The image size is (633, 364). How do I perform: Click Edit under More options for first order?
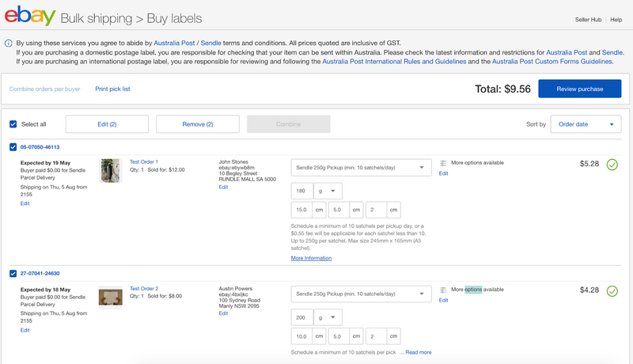click(x=443, y=173)
